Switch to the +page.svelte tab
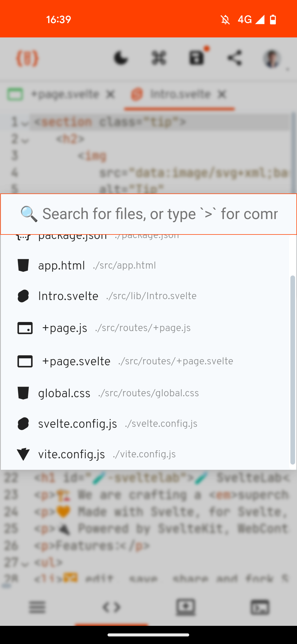This screenshot has height=644, width=297. point(65,94)
